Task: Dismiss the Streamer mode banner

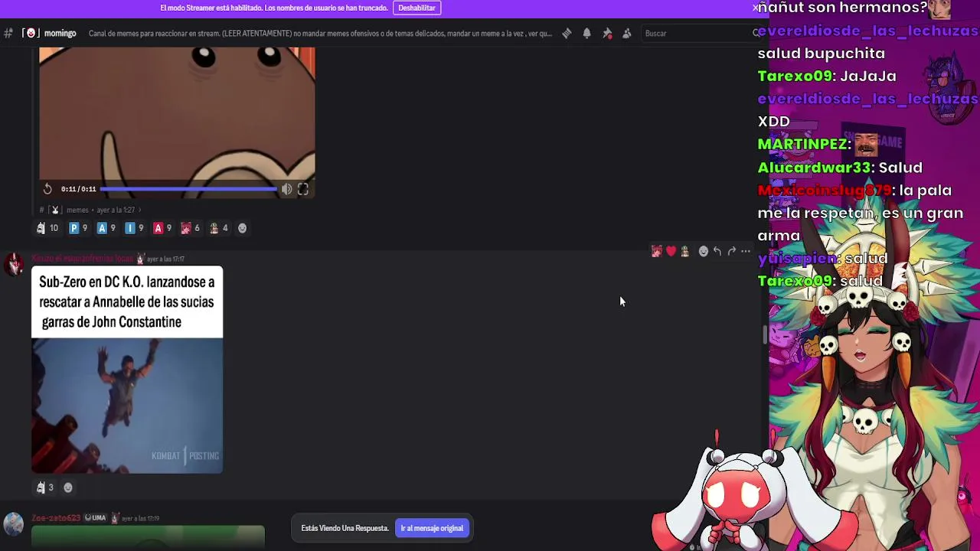Action: point(756,8)
